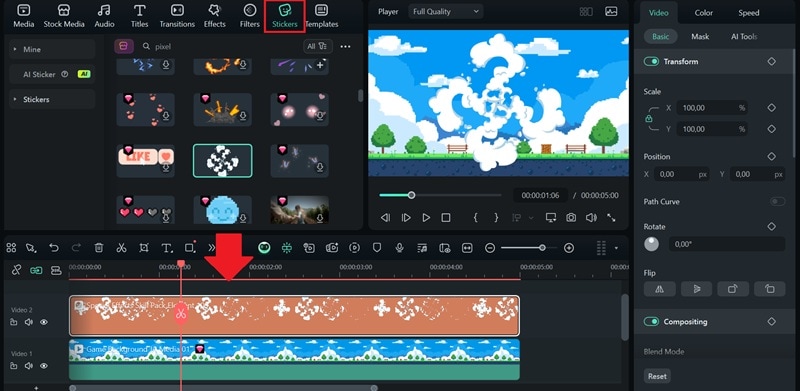Enter fullscreen with the expand arrows icon
This screenshot has height=391, width=800.
click(x=611, y=217)
